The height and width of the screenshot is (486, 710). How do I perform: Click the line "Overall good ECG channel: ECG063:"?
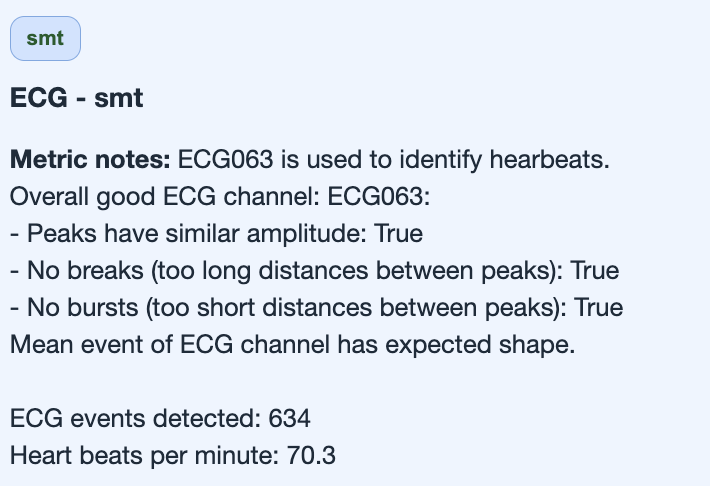click(219, 197)
